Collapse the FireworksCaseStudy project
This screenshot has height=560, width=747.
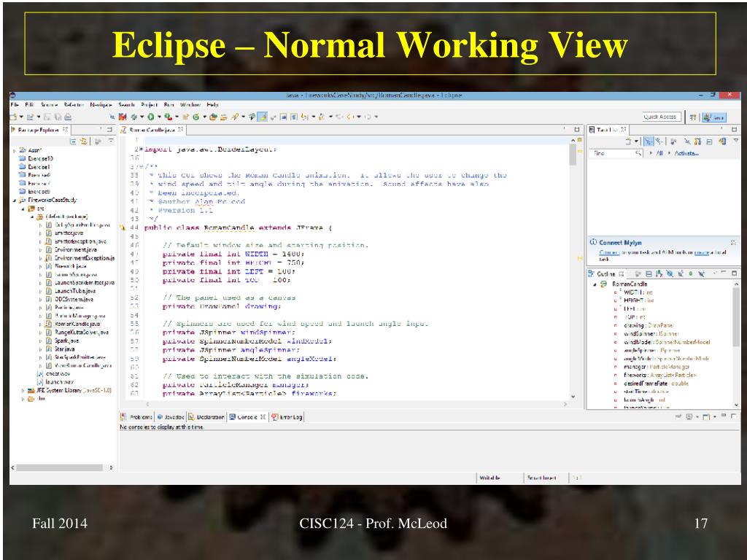click(15, 201)
